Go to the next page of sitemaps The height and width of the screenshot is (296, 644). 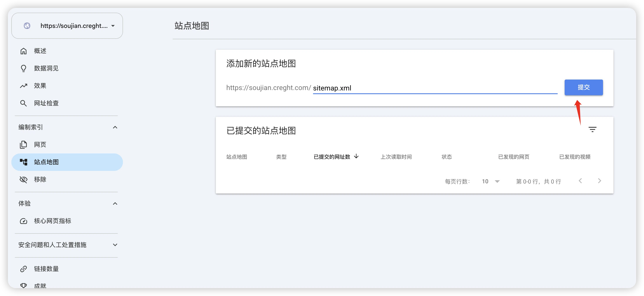pyautogui.click(x=600, y=181)
